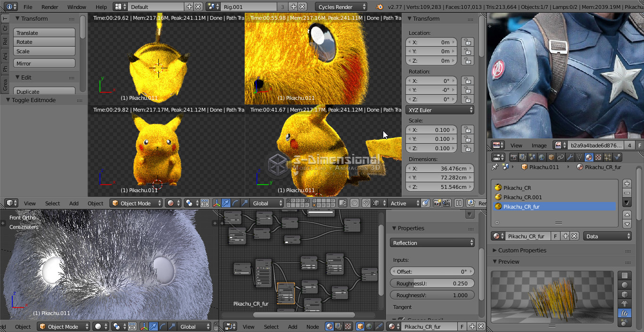Toggle lock on Rotation X
644x332 pixels.
coord(467,81)
